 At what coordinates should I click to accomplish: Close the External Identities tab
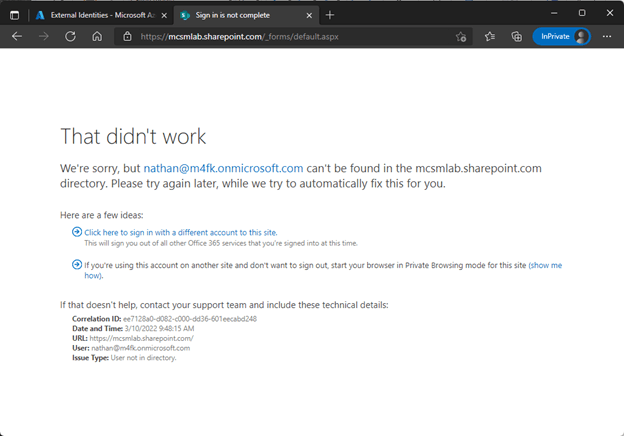click(164, 16)
